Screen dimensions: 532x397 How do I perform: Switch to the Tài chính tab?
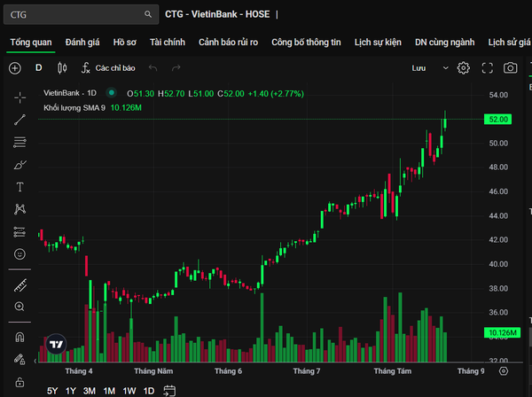pos(168,43)
